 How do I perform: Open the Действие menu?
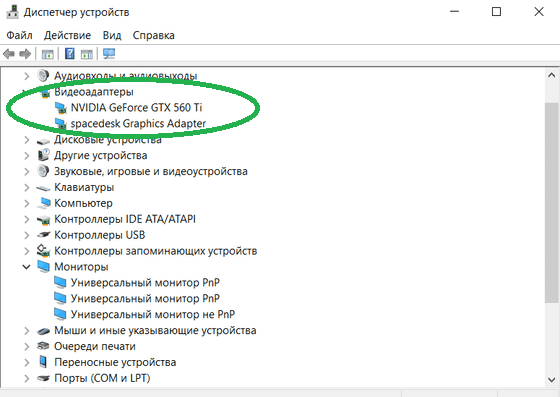[67, 35]
